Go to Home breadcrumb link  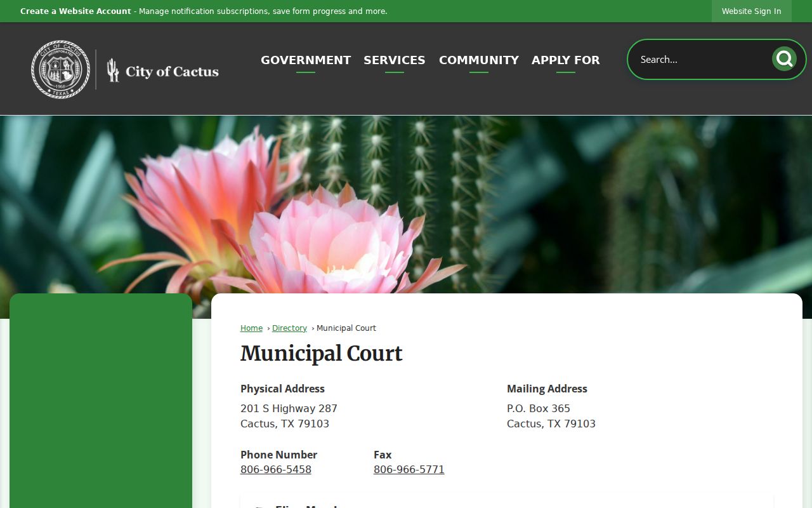point(251,328)
